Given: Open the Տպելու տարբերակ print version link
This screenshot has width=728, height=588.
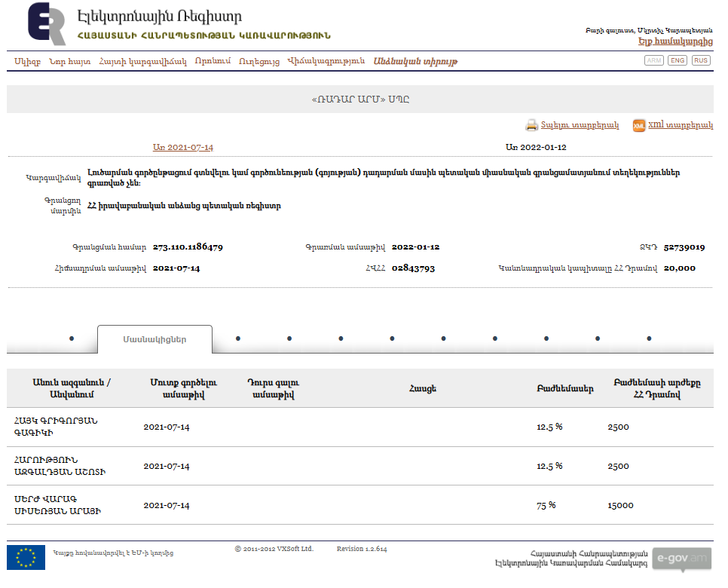Looking at the screenshot, I should 580,126.
